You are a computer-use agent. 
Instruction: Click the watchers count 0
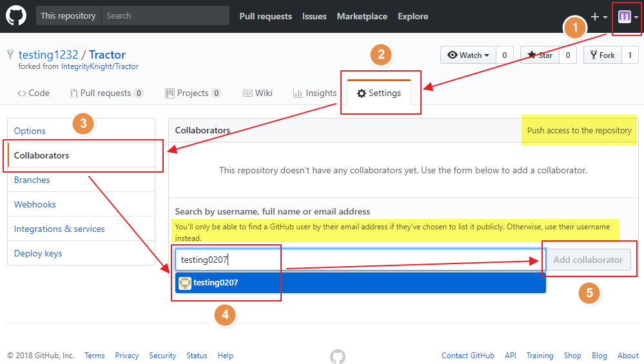click(x=504, y=55)
